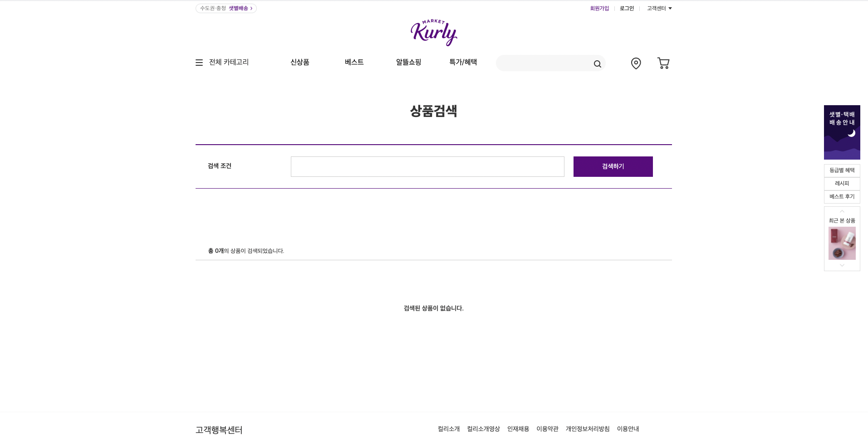Open the 샛별·택배 배송안내 banner
This screenshot has width=868, height=438.
tap(841, 132)
